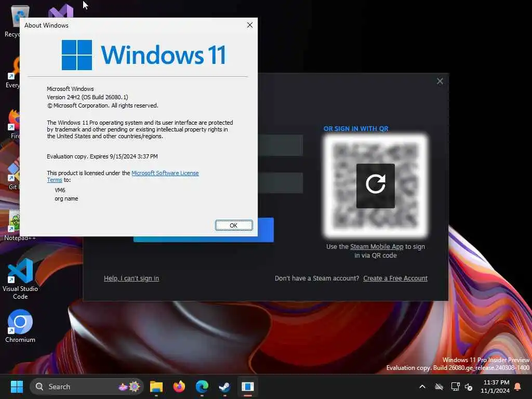532x399 pixels.
Task: Open Visual Studio Code desktop shortcut
Action: [20, 279]
